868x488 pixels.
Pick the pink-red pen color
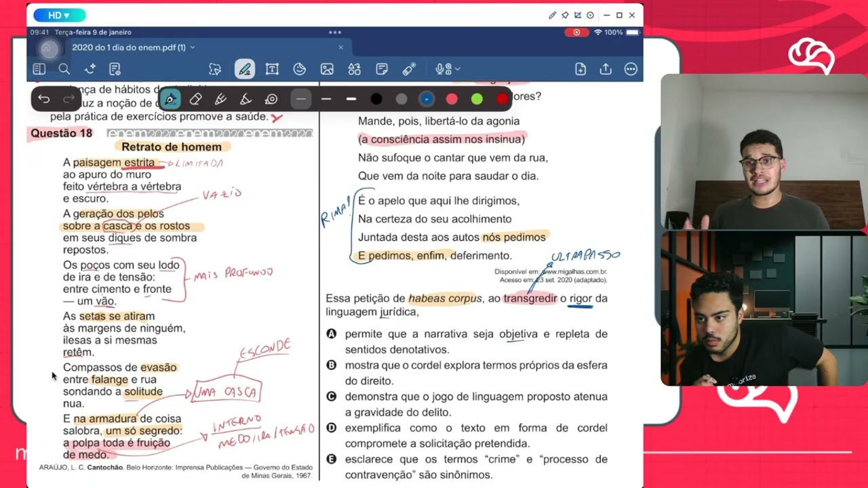click(x=452, y=99)
